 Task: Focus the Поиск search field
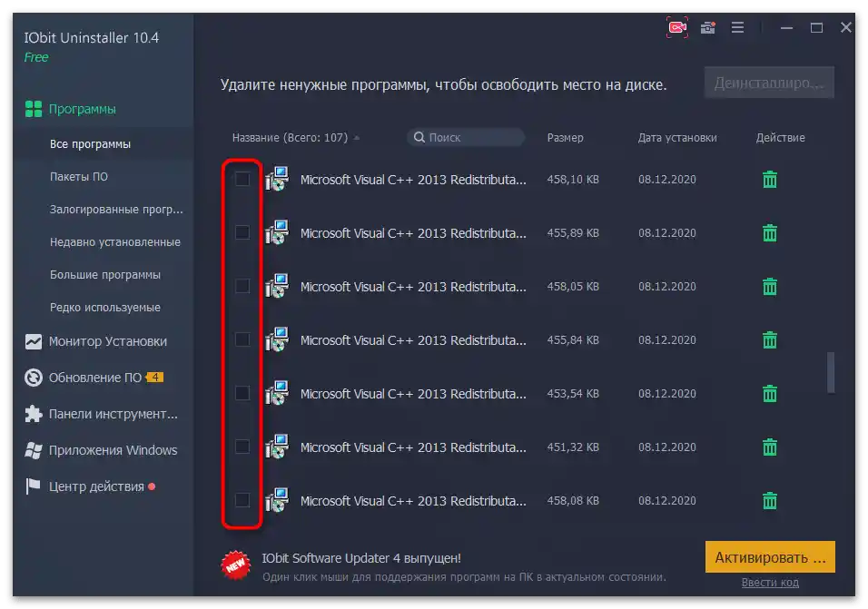[x=466, y=137]
